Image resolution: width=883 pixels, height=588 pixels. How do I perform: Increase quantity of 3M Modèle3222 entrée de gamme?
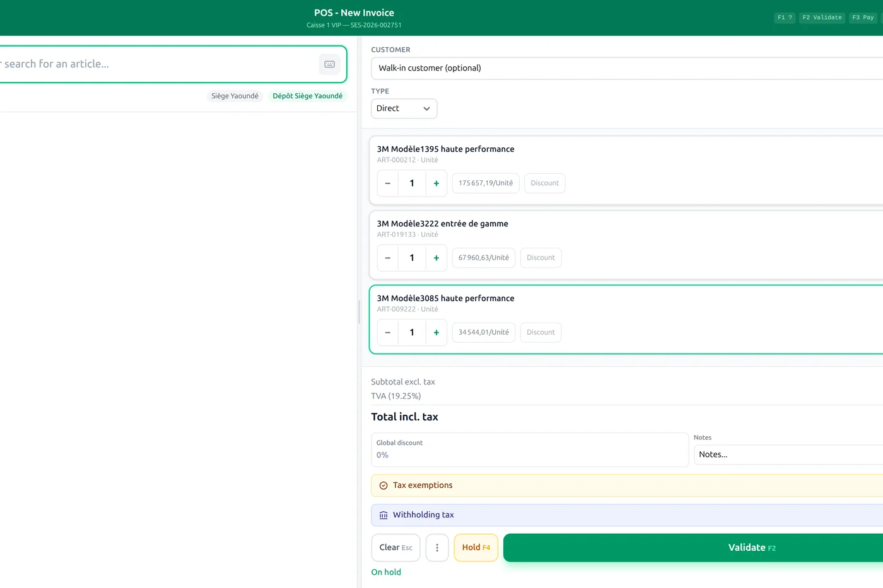click(x=436, y=258)
